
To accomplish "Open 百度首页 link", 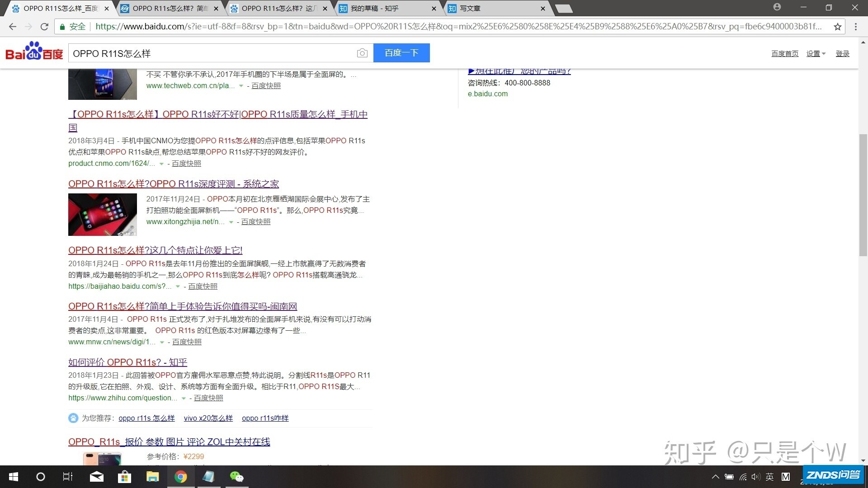I will click(x=785, y=54).
